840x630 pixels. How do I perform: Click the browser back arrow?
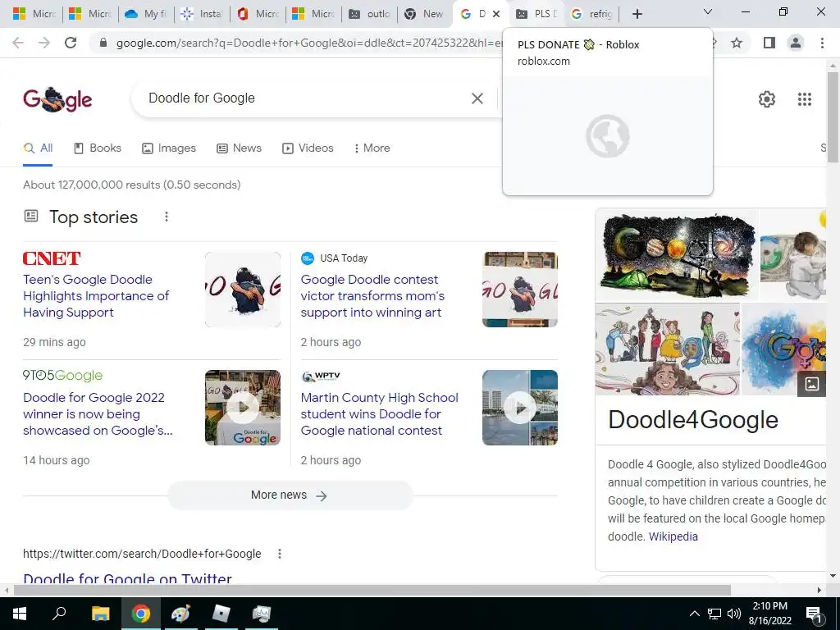click(18, 43)
